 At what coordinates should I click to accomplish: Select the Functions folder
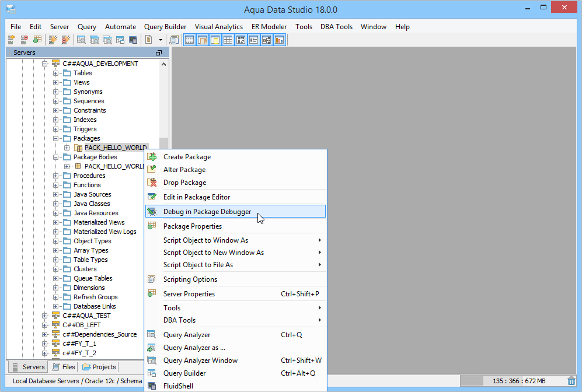87,185
